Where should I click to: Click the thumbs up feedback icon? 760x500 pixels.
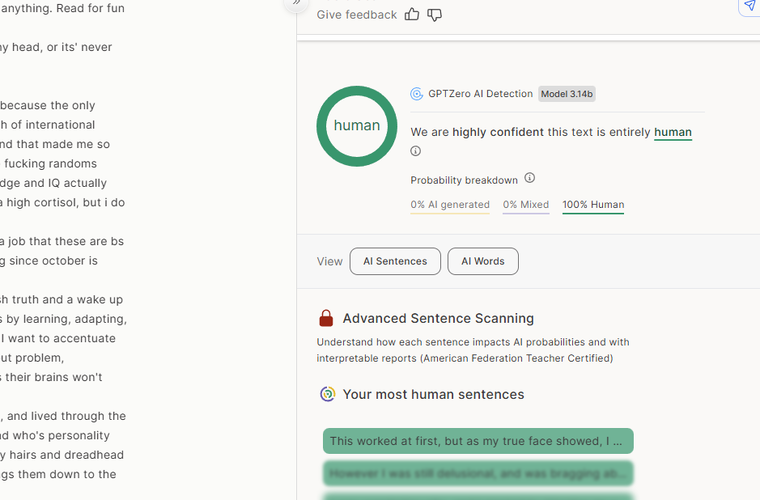tap(412, 14)
